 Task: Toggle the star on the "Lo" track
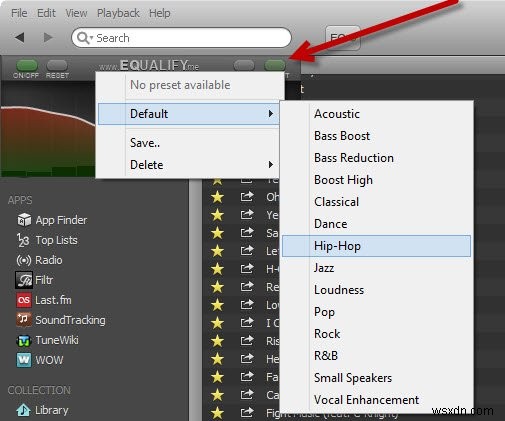pyautogui.click(x=217, y=305)
